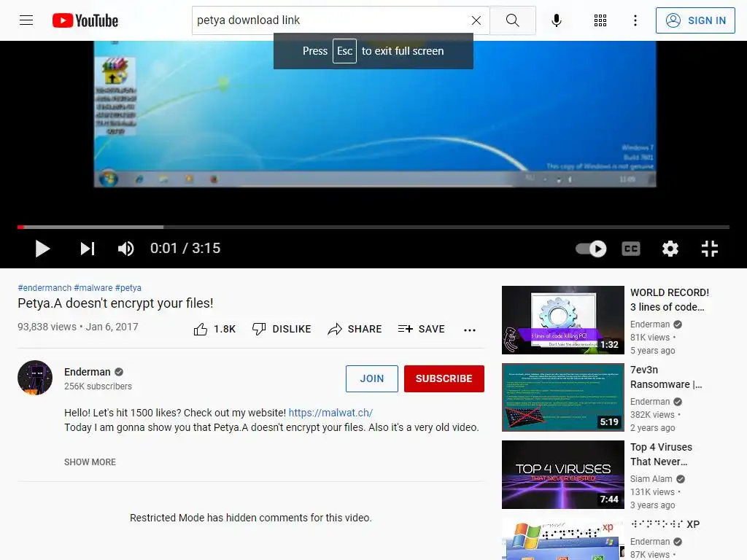Clear the search box text

tap(476, 20)
